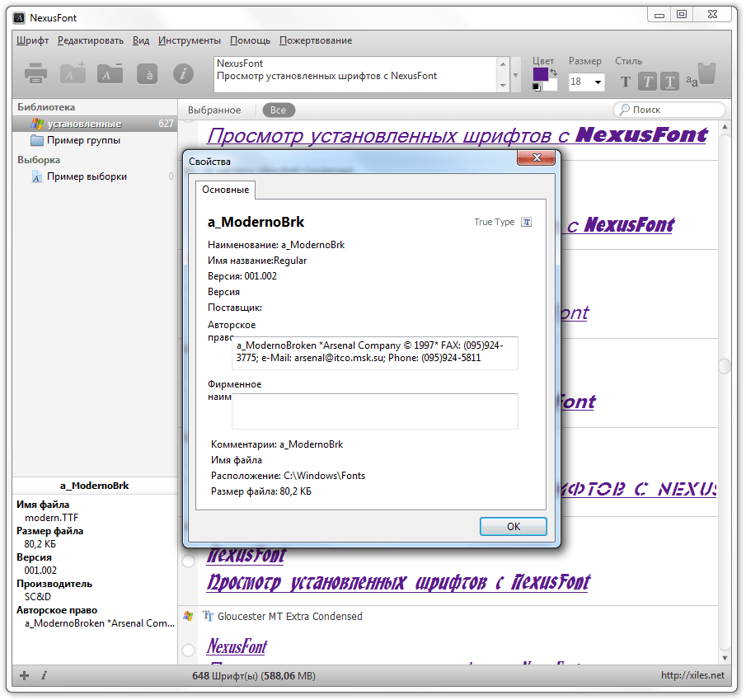
Task: Click the character map 'à' icon
Action: [x=148, y=73]
